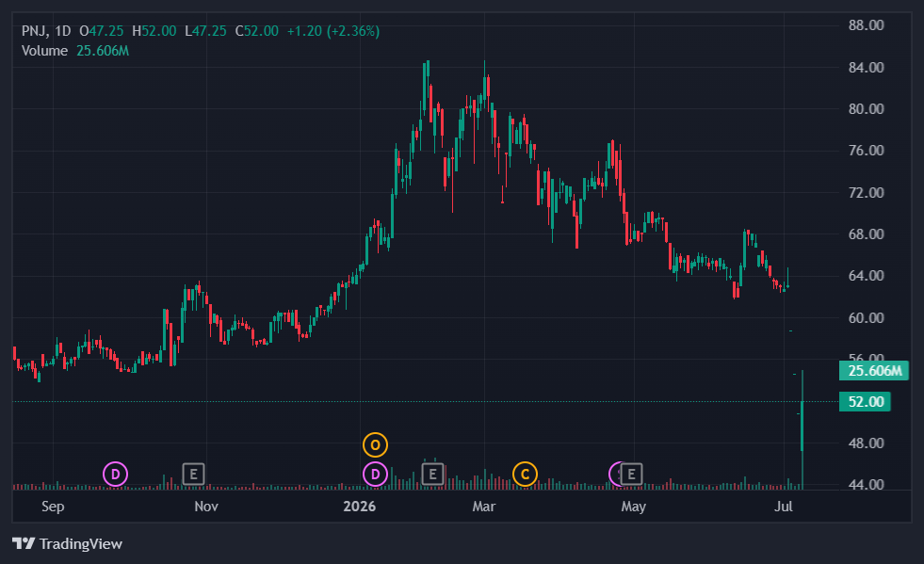
Task: Click the orange C marker after March
Action: [x=525, y=474]
